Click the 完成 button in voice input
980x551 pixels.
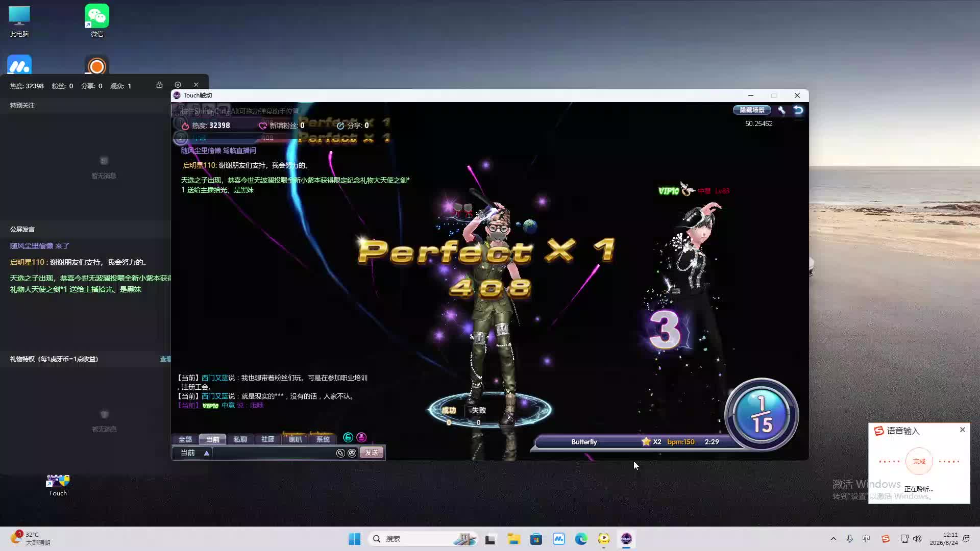tap(919, 461)
